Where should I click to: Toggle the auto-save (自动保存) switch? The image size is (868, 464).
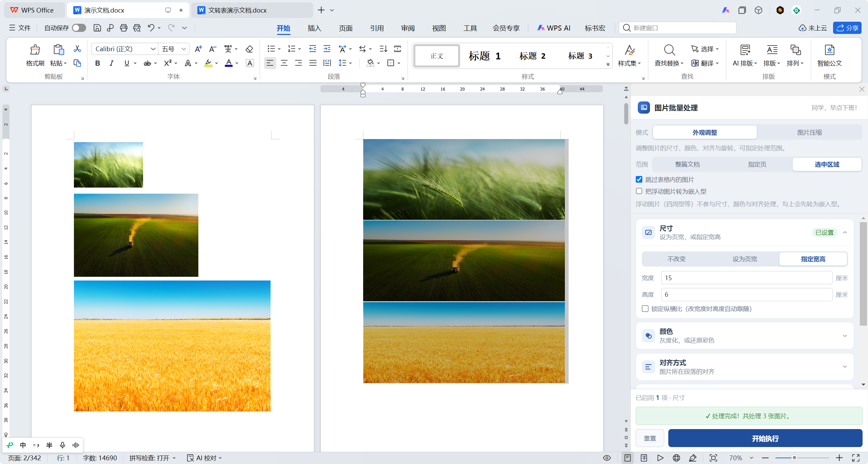pyautogui.click(x=79, y=28)
